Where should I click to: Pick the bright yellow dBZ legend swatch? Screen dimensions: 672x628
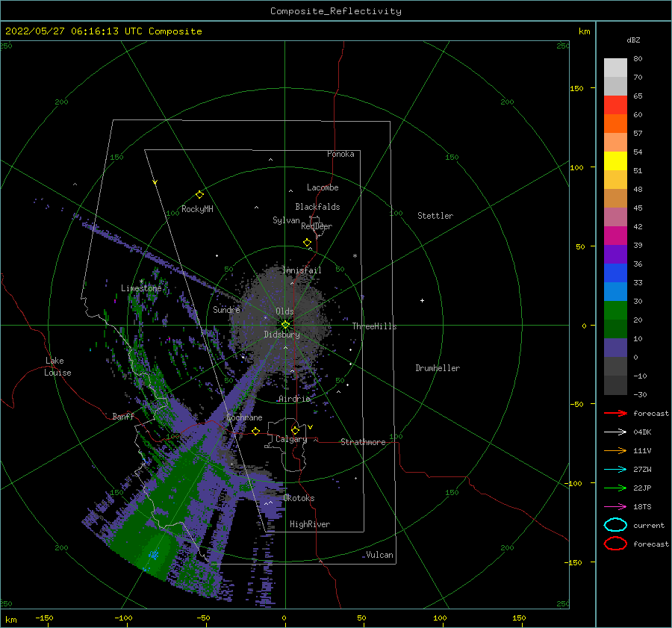(x=615, y=161)
